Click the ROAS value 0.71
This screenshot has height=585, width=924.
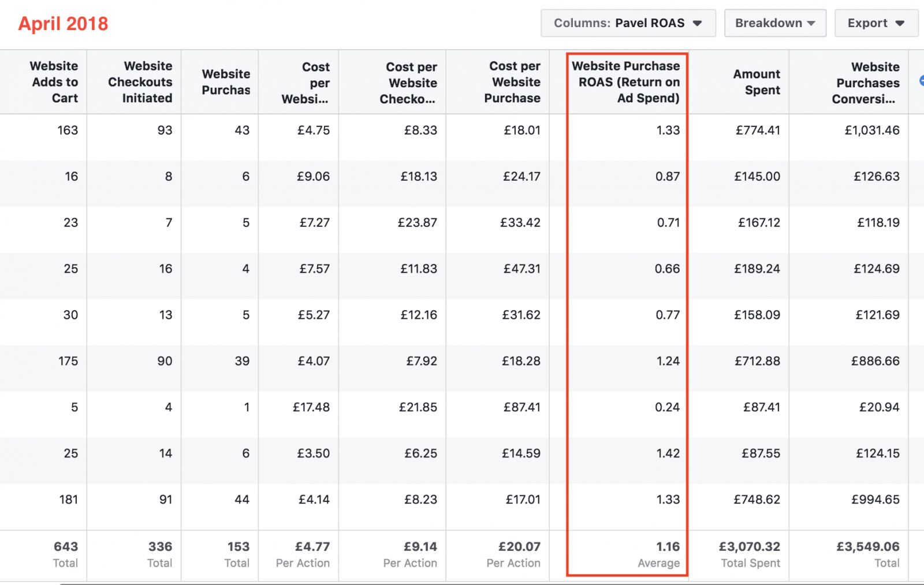coord(668,223)
